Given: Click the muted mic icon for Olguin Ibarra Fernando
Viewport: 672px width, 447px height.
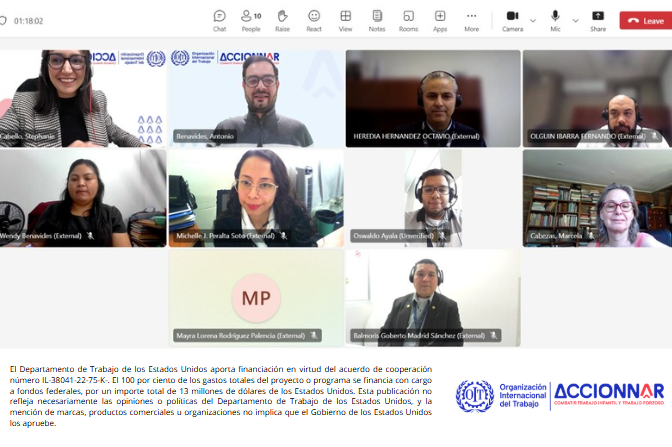Looking at the screenshot, I should click(x=654, y=136).
